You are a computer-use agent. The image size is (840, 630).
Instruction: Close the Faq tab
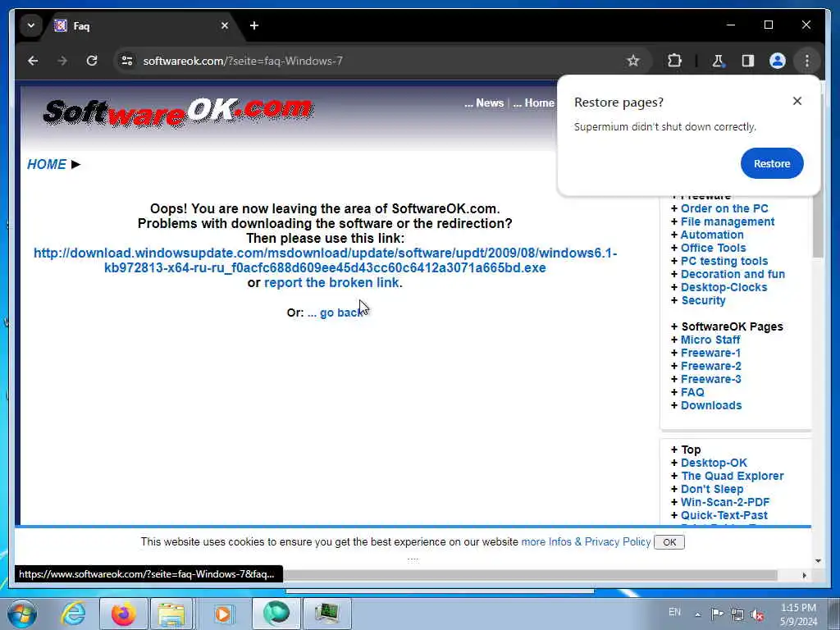[x=225, y=25]
